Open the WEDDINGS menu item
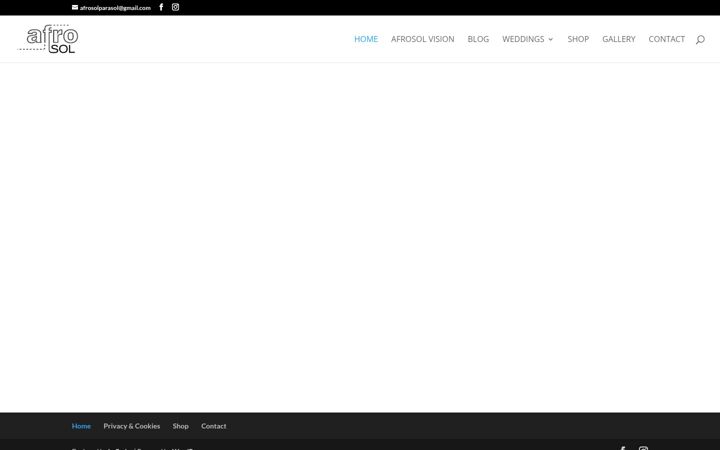This screenshot has width=720, height=450. 523,39
